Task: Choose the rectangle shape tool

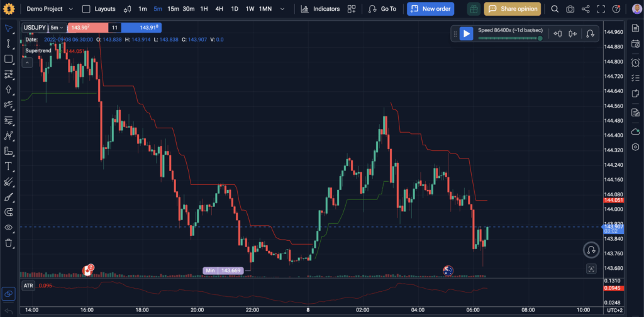Action: pos(8,58)
